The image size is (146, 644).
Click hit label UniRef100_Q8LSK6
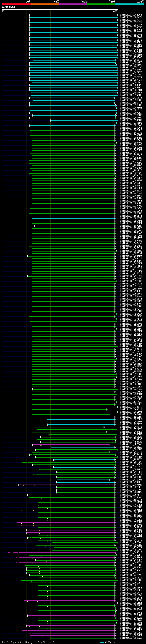[x=131, y=603]
